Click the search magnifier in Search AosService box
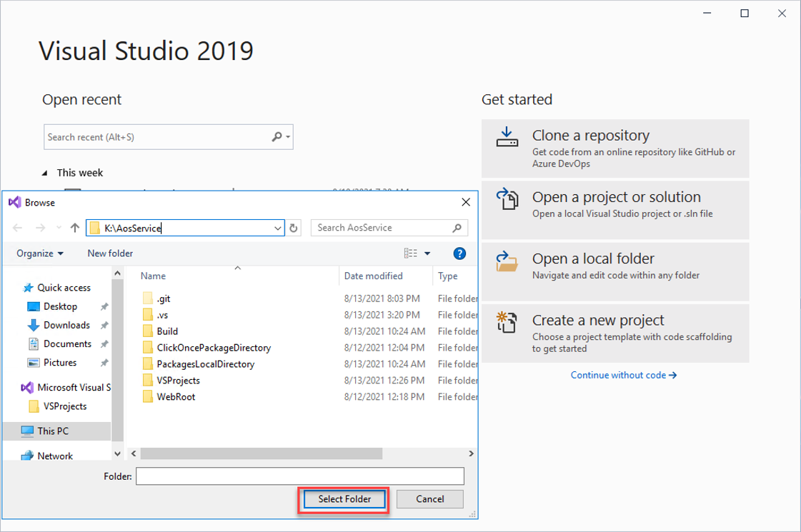801x532 pixels. (x=457, y=228)
